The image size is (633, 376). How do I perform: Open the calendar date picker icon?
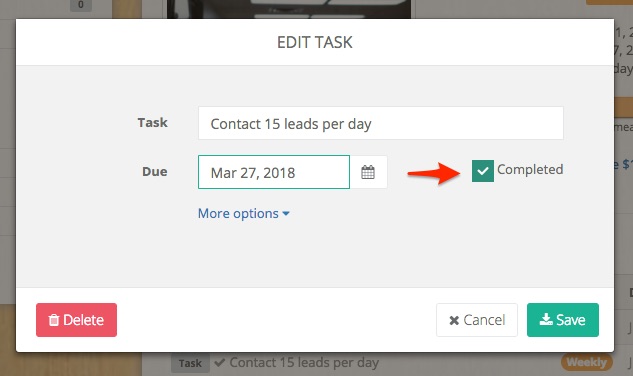[x=368, y=172]
